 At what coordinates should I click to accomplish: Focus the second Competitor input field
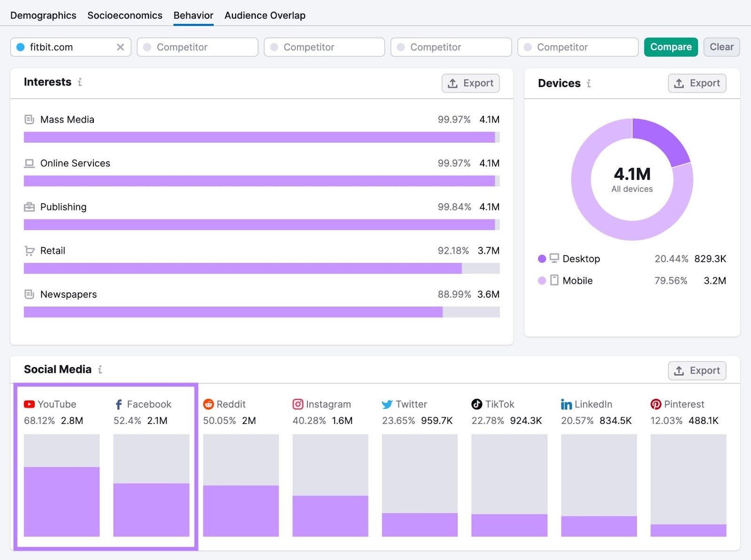pyautogui.click(x=324, y=47)
